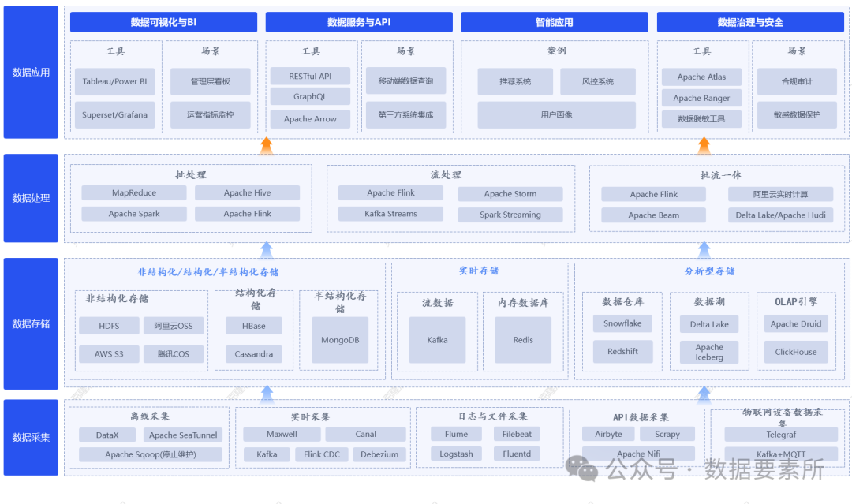Click the Snowflake data warehouse entry
Screen dimensions: 852x504
(622, 323)
